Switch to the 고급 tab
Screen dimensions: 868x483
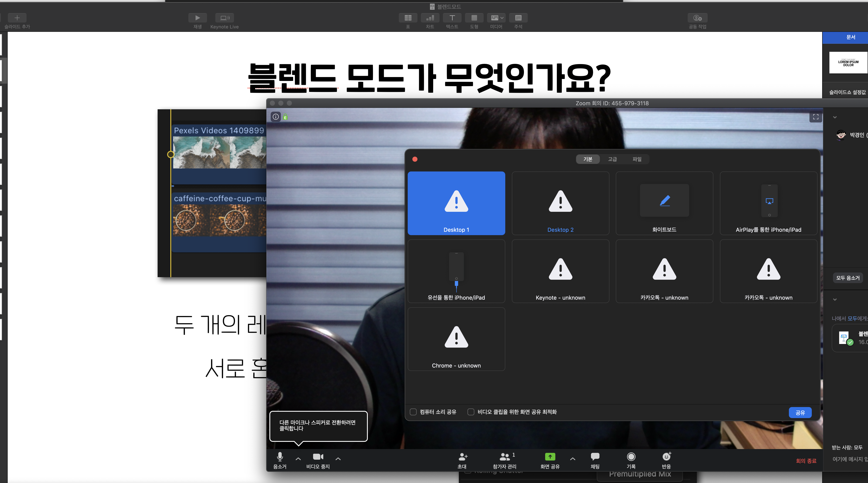[x=612, y=159]
